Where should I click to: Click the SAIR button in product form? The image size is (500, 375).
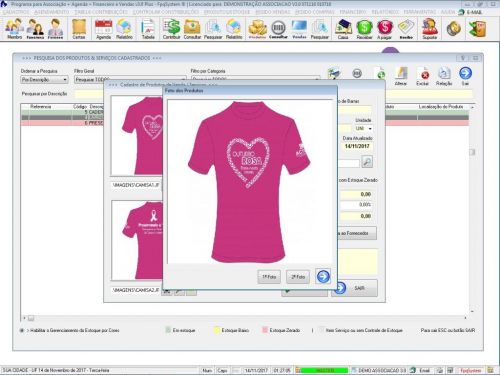tap(355, 288)
